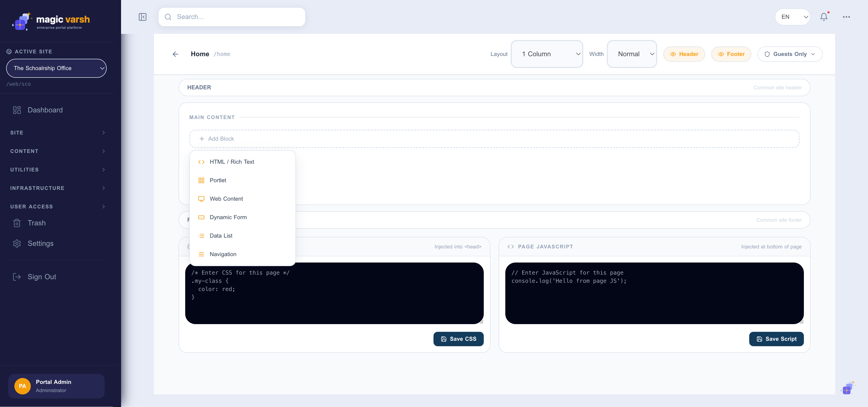Expand the USER ACCESS sidebar section
Screen dimensions: 868x407
pos(57,207)
